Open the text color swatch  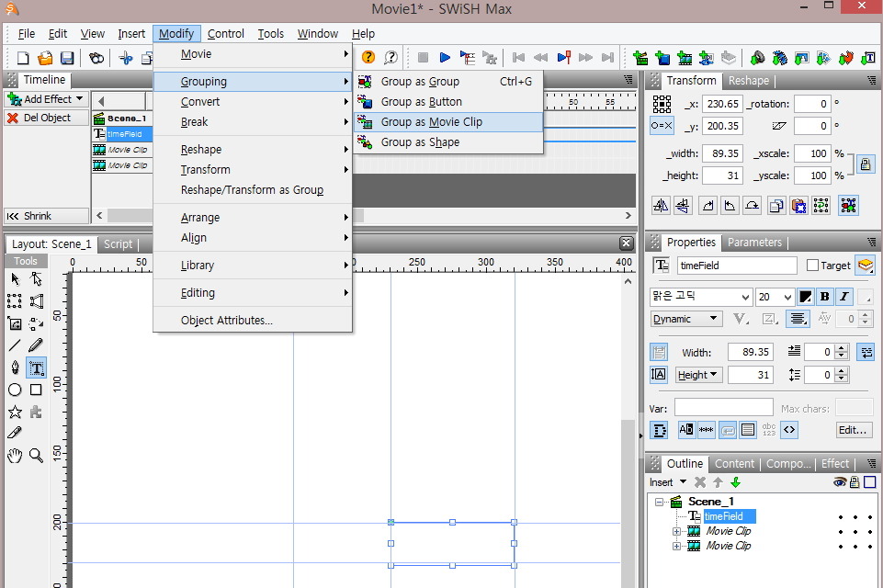[805, 297]
